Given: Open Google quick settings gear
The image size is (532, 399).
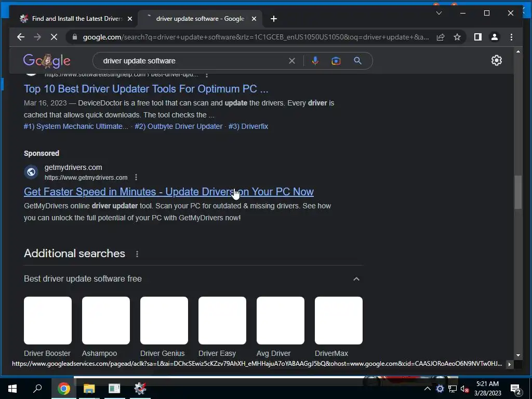Looking at the screenshot, I should point(496,60).
